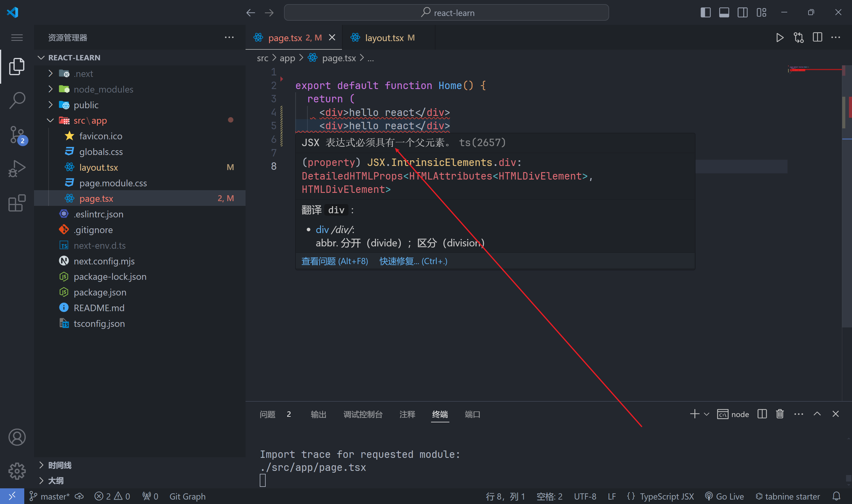Open the Extensions view

(17, 203)
